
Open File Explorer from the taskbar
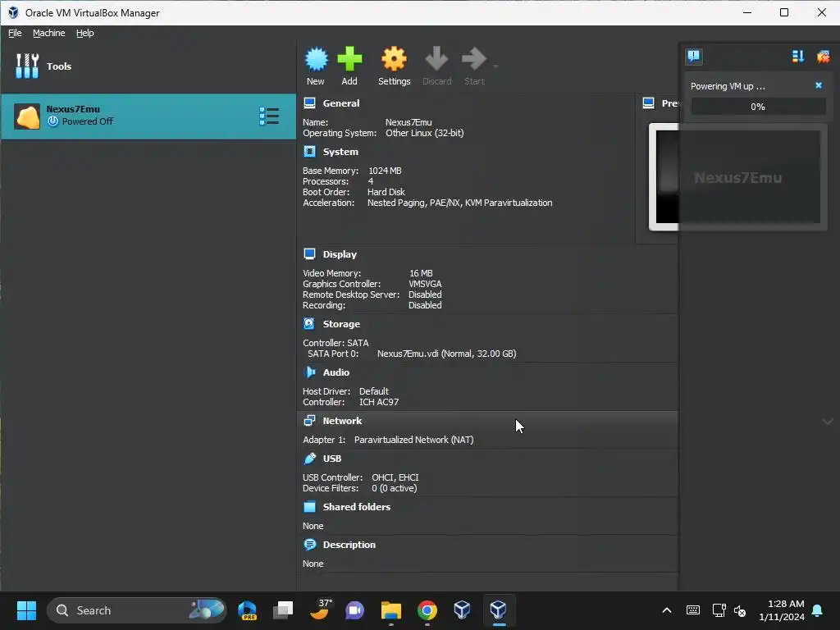(x=391, y=610)
